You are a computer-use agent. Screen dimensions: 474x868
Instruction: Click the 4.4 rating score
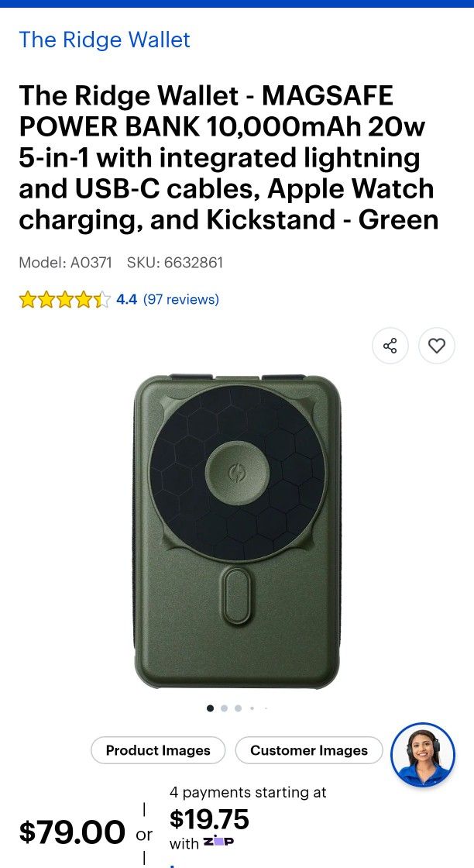tap(127, 299)
